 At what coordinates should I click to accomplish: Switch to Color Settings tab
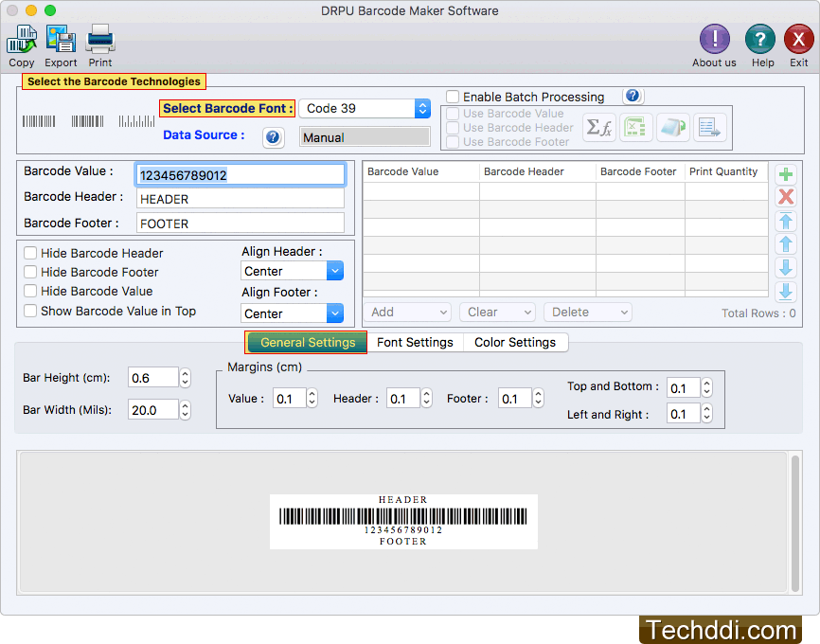tap(515, 342)
